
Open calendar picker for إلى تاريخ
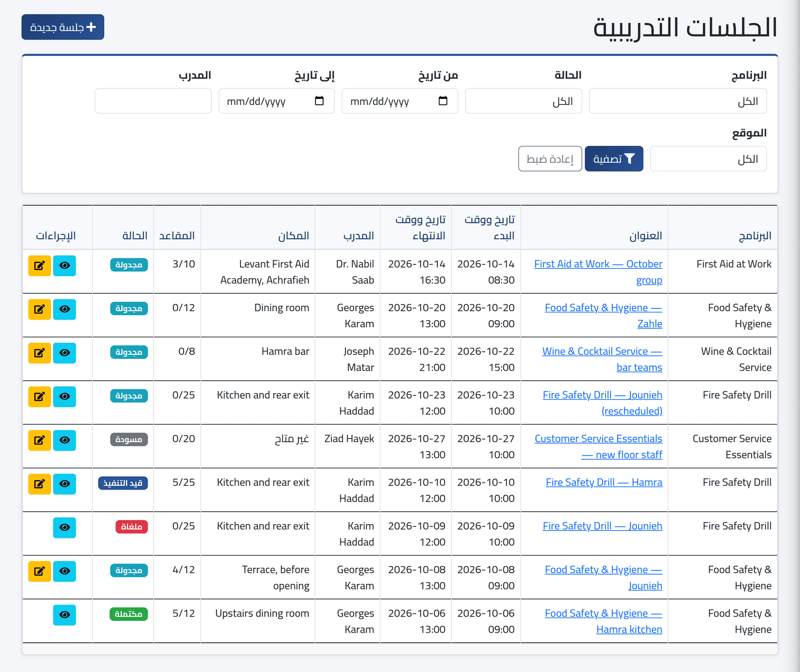coord(319,101)
